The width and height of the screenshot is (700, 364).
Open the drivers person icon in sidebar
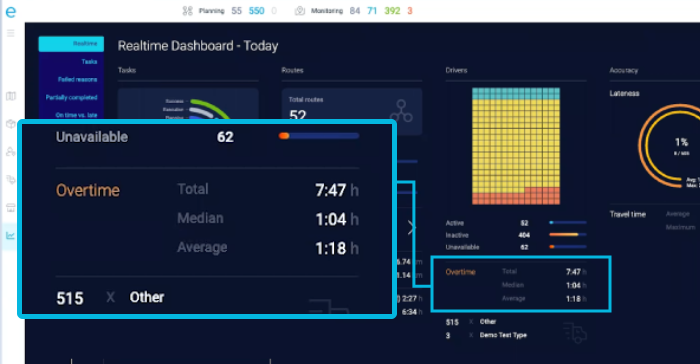[11, 152]
